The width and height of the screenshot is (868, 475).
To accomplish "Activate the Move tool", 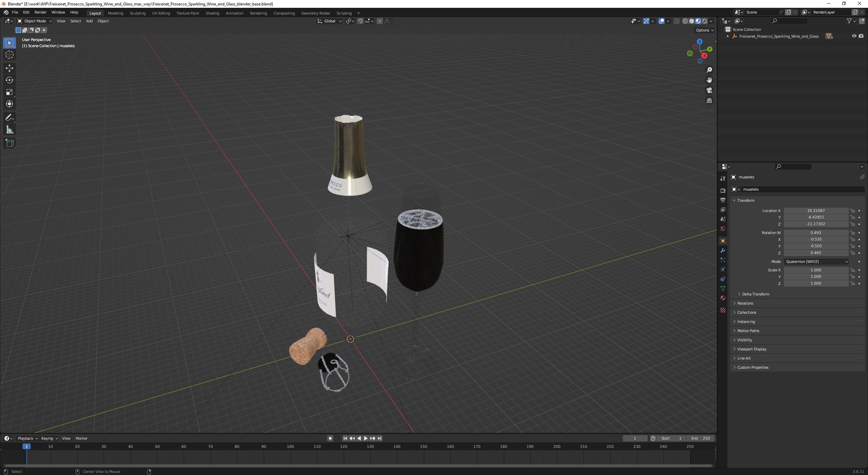I will click(x=9, y=68).
